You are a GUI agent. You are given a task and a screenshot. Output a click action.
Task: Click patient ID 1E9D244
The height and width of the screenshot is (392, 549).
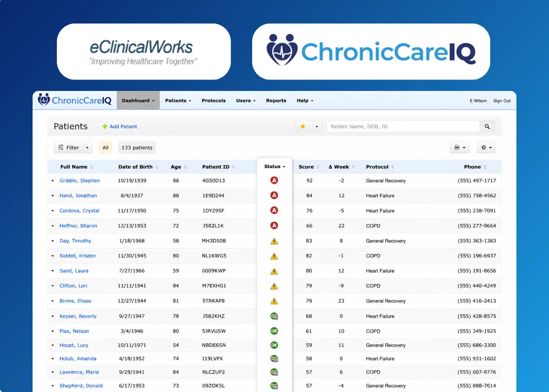pos(213,196)
